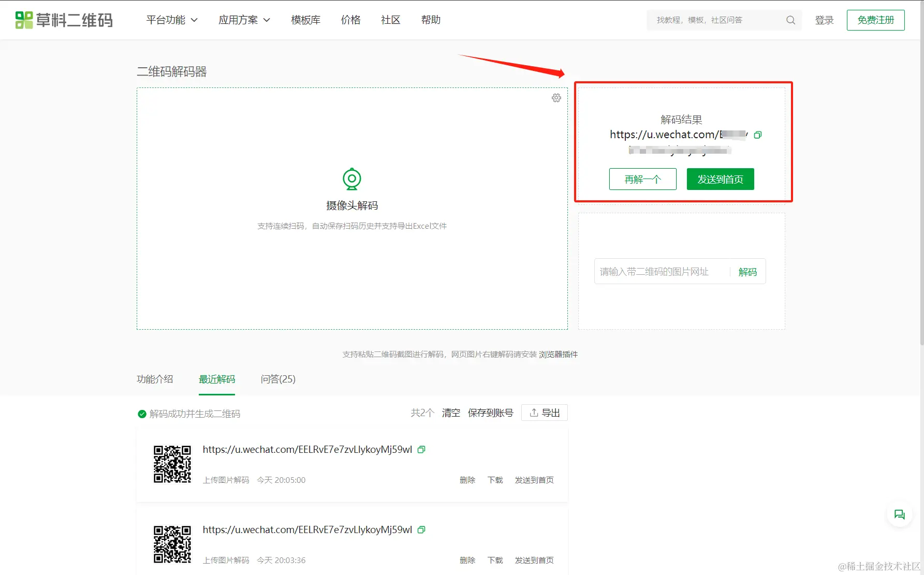This screenshot has height=575, width=924.
Task: Switch to the 功能介绍 tab
Action: (x=154, y=379)
